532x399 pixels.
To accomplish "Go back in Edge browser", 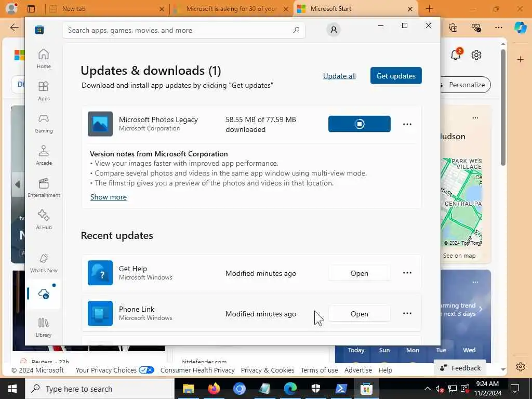I will pos(14,28).
